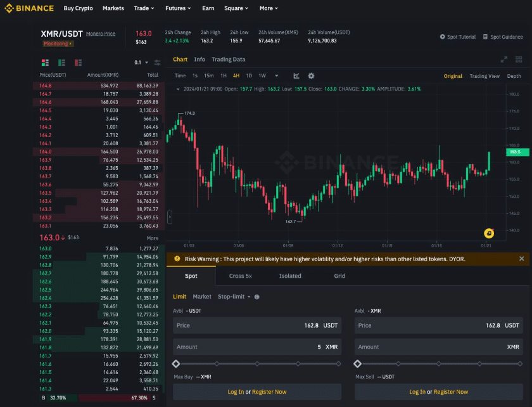Open the Trade dropdown menu
Screen dimensions: 532x407
pos(144,8)
